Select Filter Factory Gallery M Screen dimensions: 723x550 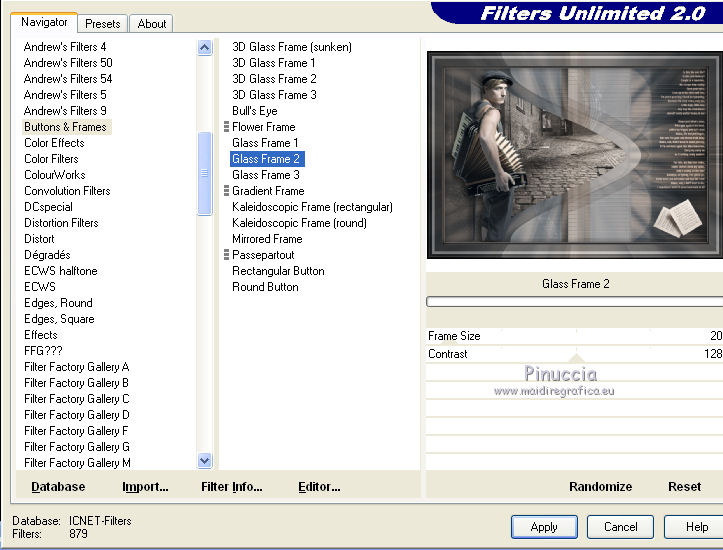[x=77, y=463]
